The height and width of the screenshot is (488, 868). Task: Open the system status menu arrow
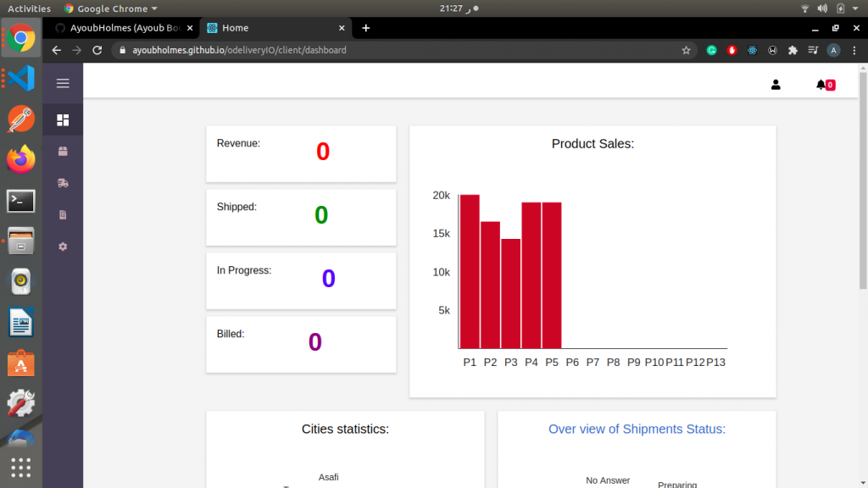pyautogui.click(x=856, y=8)
